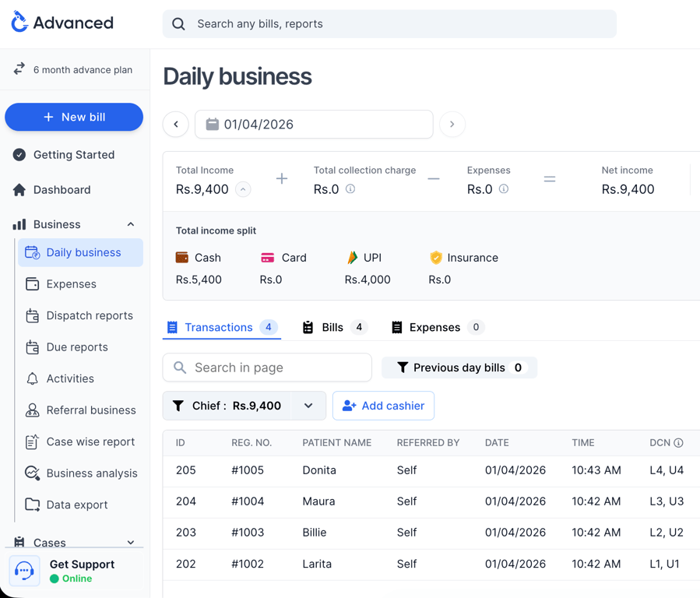
Task: Collapse the Business section in sidebar
Action: (x=131, y=224)
